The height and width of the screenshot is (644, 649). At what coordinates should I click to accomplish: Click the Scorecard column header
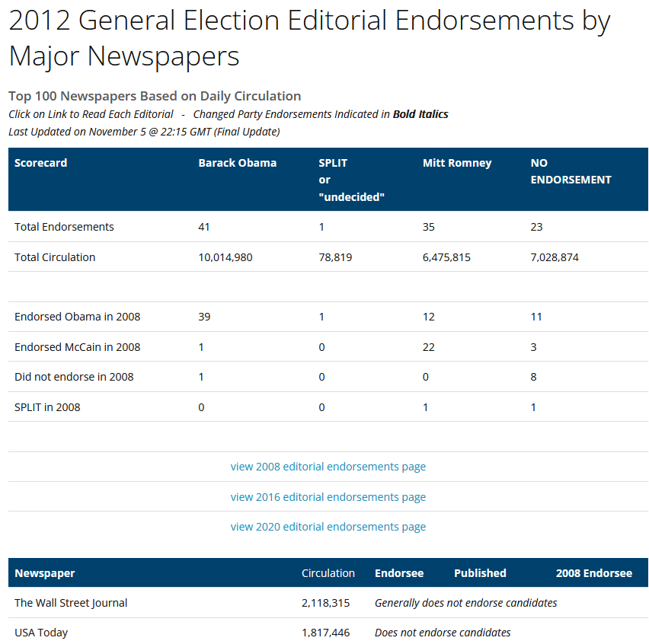pyautogui.click(x=41, y=163)
